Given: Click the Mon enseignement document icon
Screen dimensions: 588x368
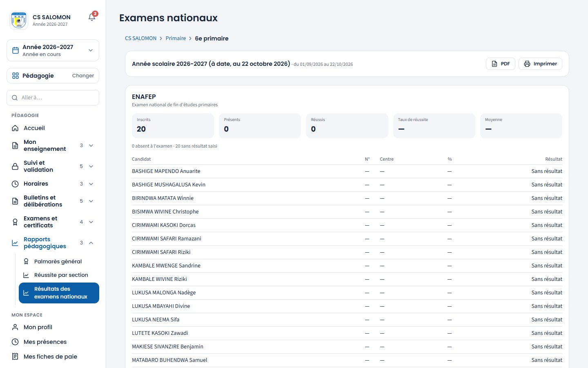Looking at the screenshot, I should [15, 146].
